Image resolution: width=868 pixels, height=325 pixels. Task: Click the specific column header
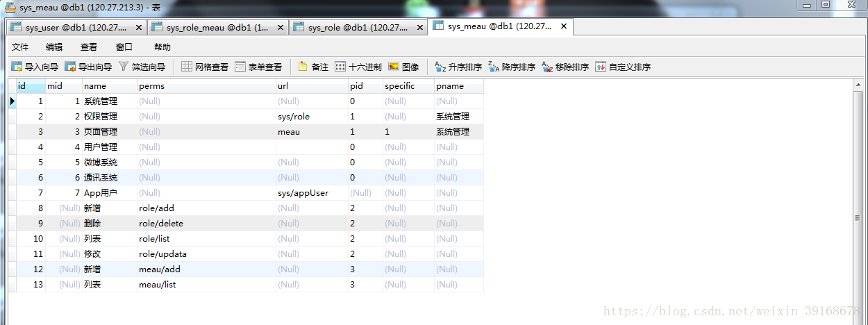[408, 86]
